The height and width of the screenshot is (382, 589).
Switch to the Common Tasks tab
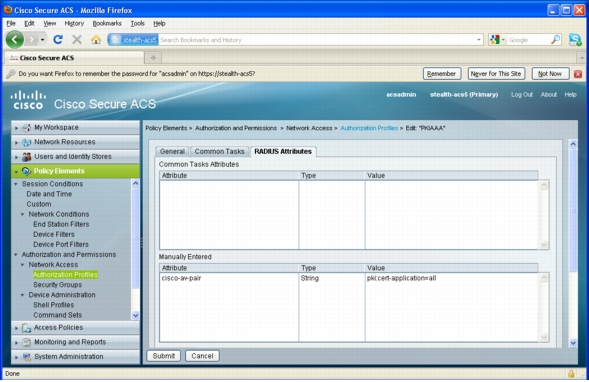(x=219, y=151)
